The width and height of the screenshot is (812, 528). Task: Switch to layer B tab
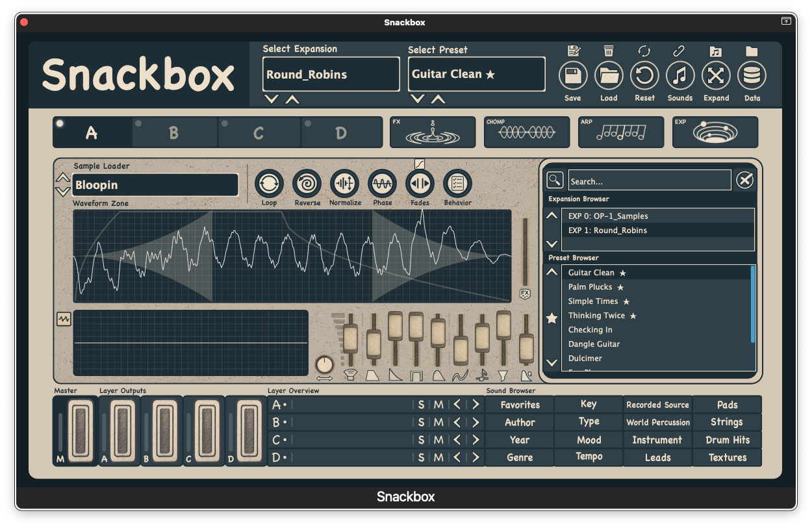click(174, 133)
